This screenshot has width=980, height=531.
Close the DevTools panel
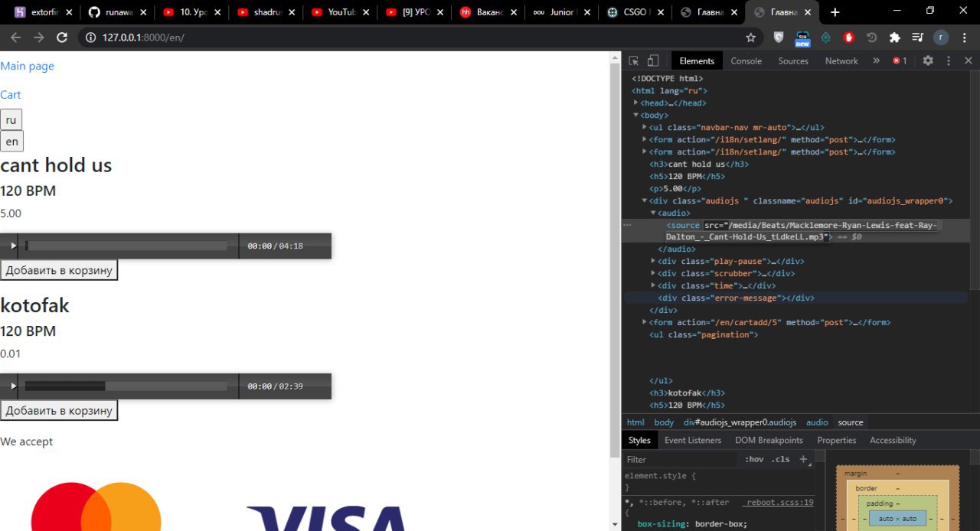(x=969, y=61)
